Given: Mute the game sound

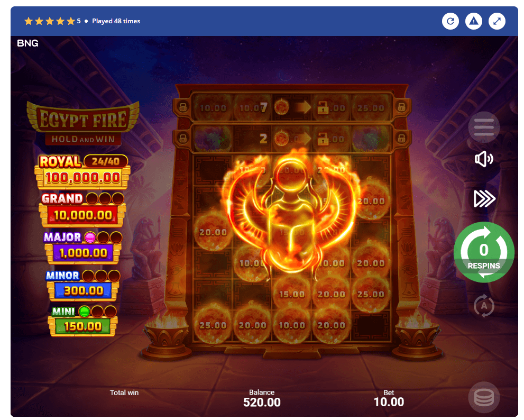Looking at the screenshot, I should point(484,159).
